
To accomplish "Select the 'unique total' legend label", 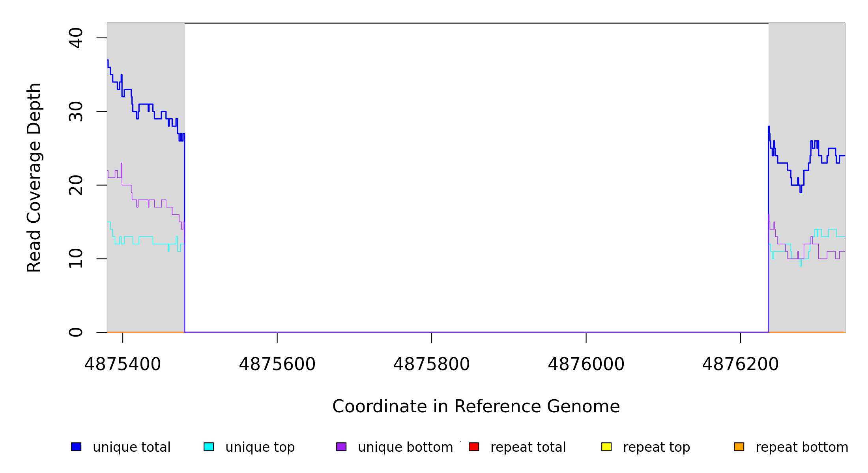I will [x=131, y=447].
